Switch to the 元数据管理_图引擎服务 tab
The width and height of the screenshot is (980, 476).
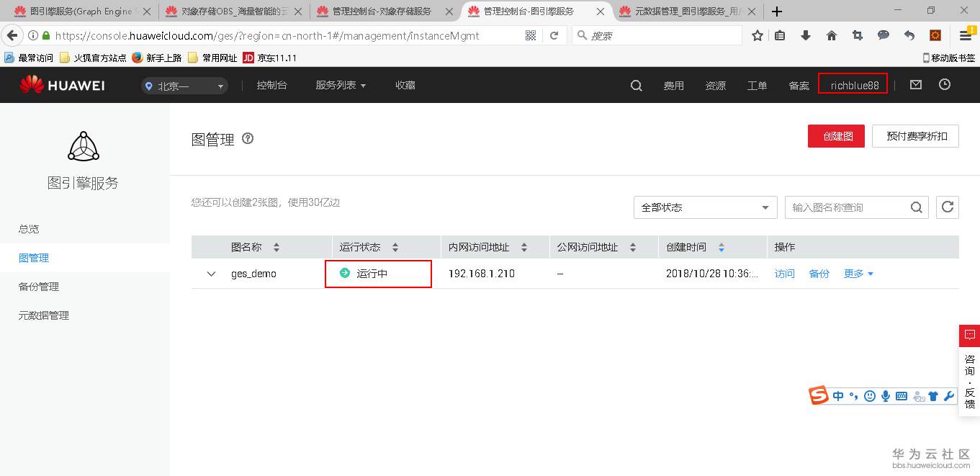click(688, 12)
